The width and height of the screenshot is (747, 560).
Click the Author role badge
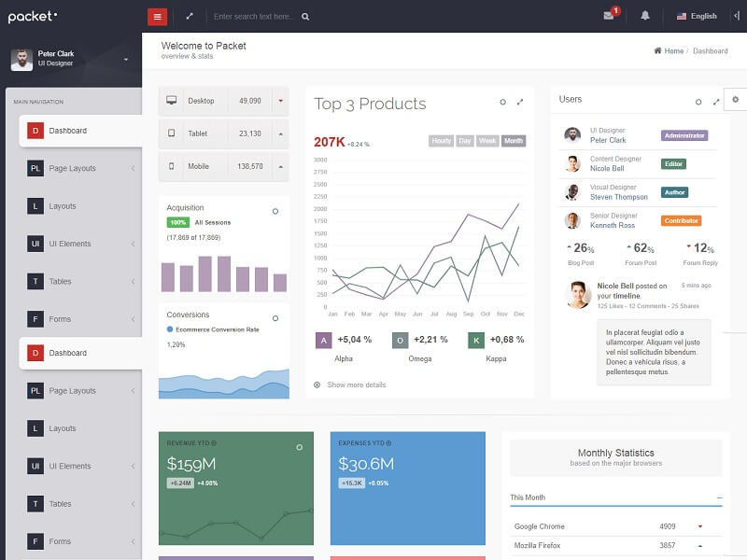[x=674, y=192]
